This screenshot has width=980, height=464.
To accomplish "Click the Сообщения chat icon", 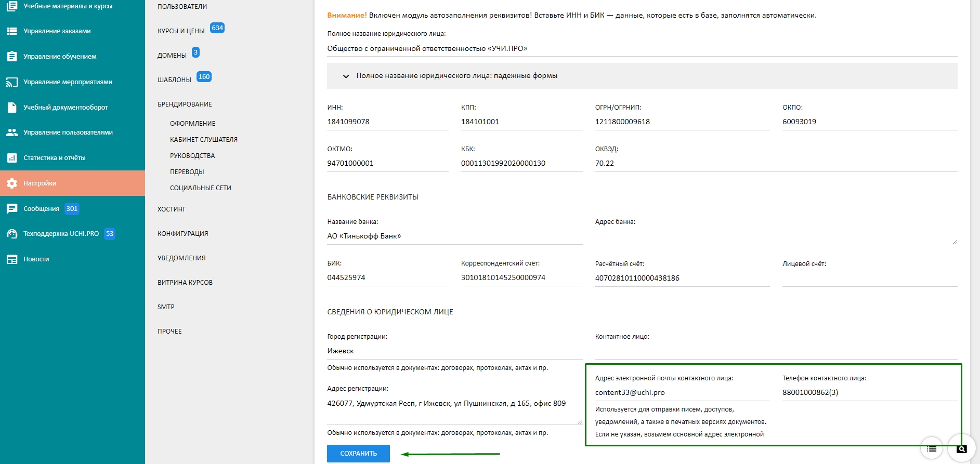I will coord(12,209).
